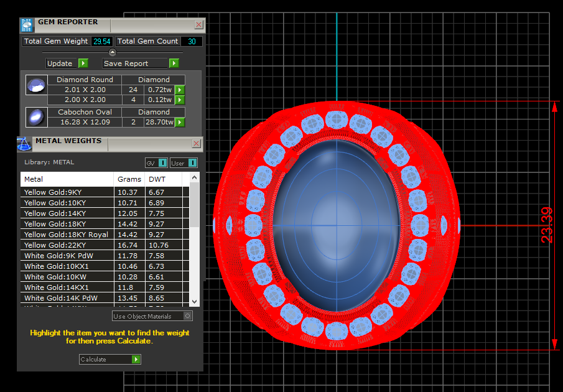
Task: Click green arrow for the 28.70tw row
Action: point(180,123)
